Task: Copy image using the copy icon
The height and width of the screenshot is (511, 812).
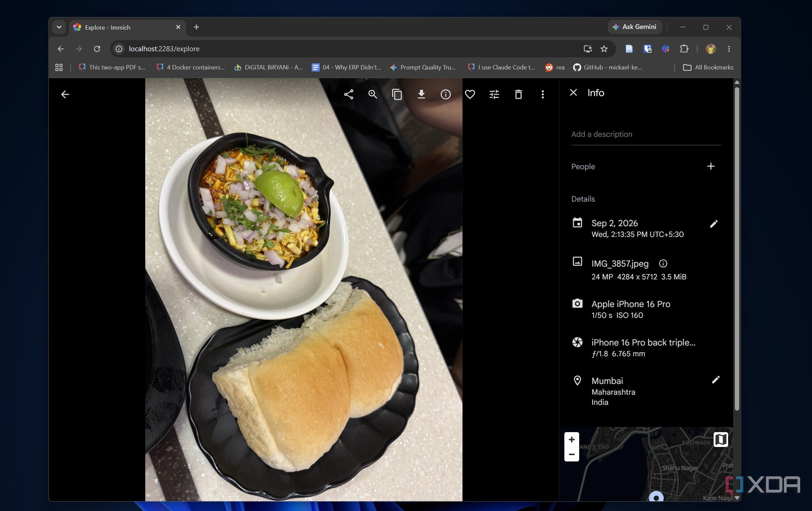Action: pos(397,94)
